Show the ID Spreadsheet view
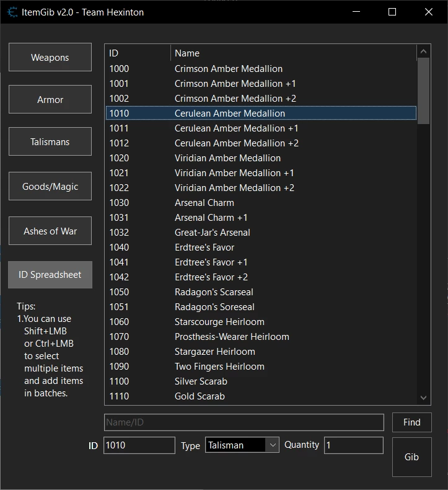 [50, 275]
